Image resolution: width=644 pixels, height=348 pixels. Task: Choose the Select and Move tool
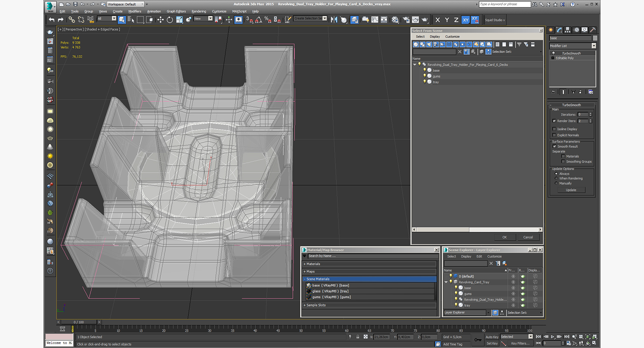click(160, 20)
